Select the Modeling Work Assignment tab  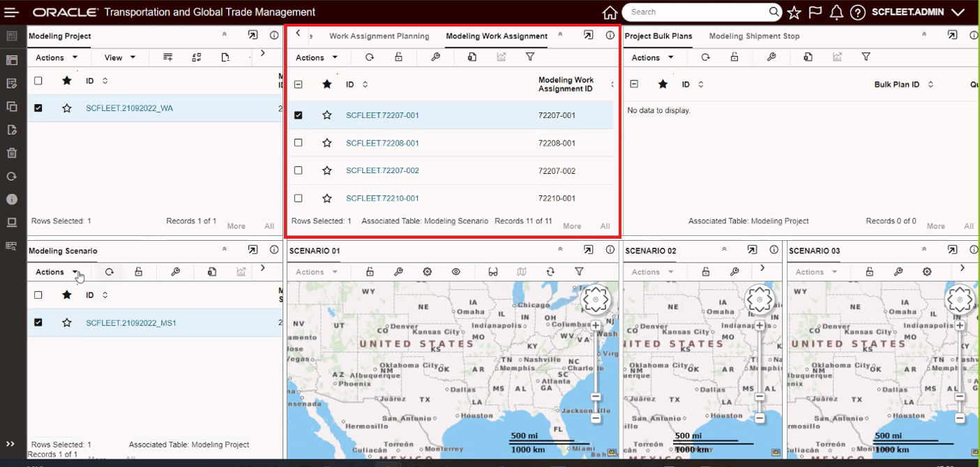coord(497,36)
